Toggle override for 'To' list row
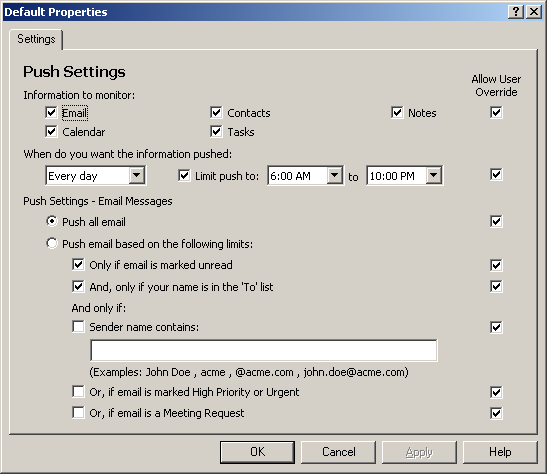 click(x=496, y=287)
